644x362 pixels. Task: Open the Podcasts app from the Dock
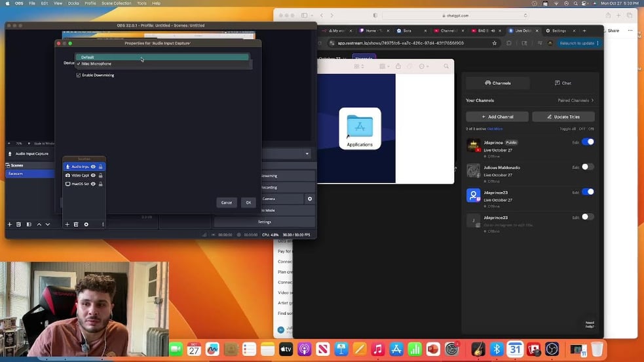pos(305,350)
